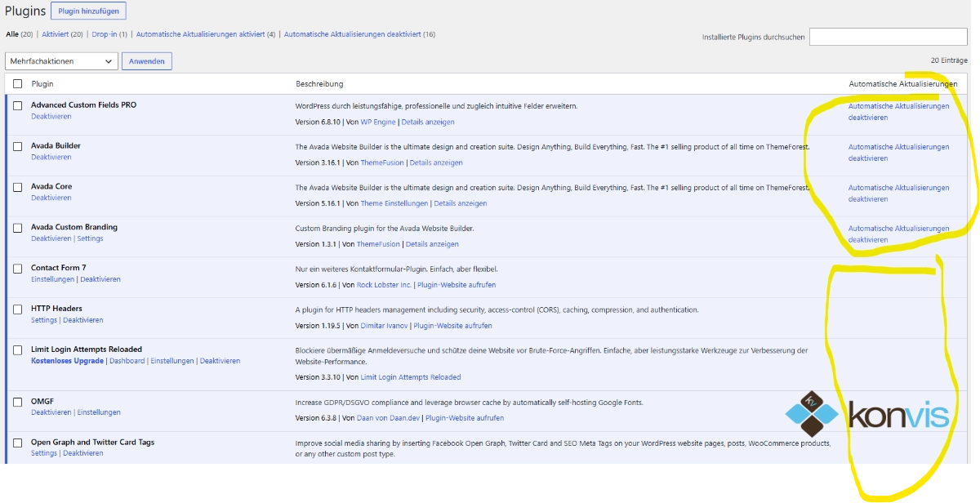Filter by Automatische Aktualisierungen aktiviert (4)
This screenshot has width=980, height=503.
point(205,34)
